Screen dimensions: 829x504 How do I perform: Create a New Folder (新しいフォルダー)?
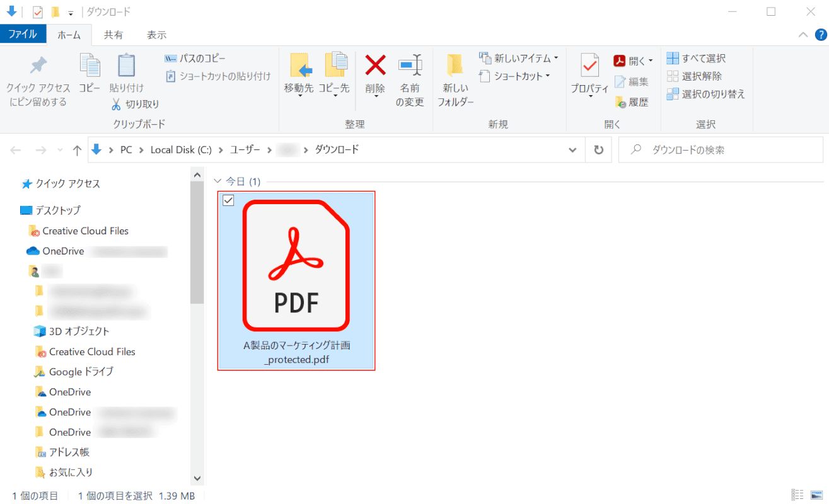pyautogui.click(x=455, y=80)
